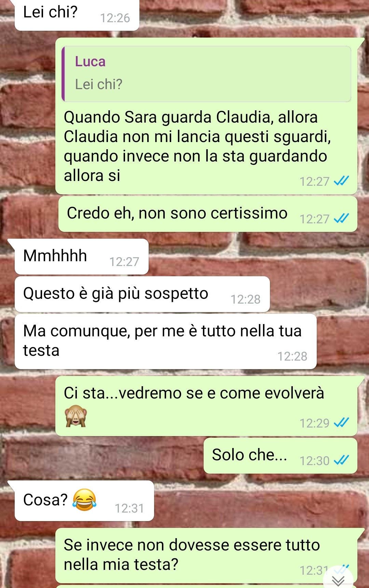Viewport: 369px width, 588px height.
Task: Tap the 12:31 timestamp next to Cosa?
Action: tap(129, 508)
